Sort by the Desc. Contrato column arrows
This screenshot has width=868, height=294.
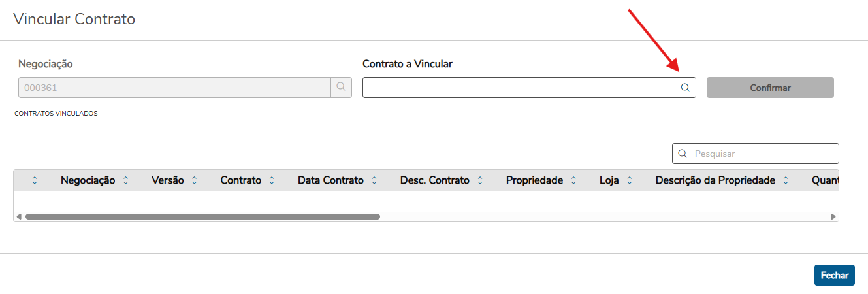pyautogui.click(x=480, y=180)
